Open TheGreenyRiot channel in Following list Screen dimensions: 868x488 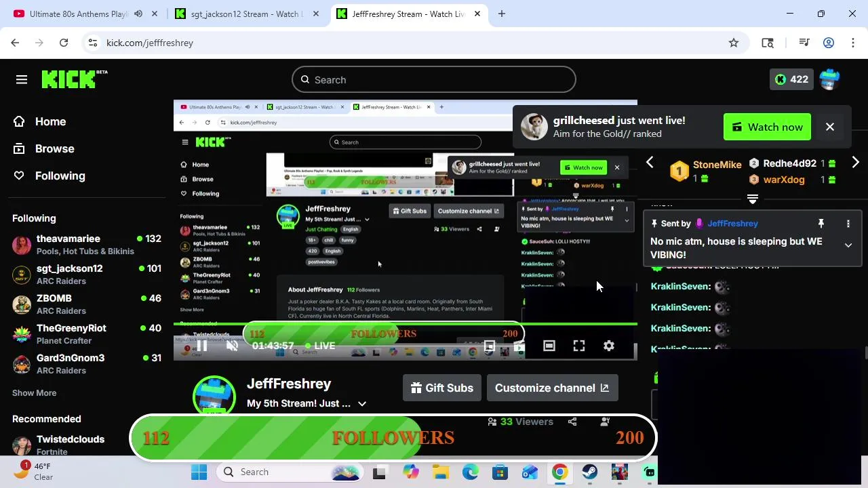coord(87,334)
